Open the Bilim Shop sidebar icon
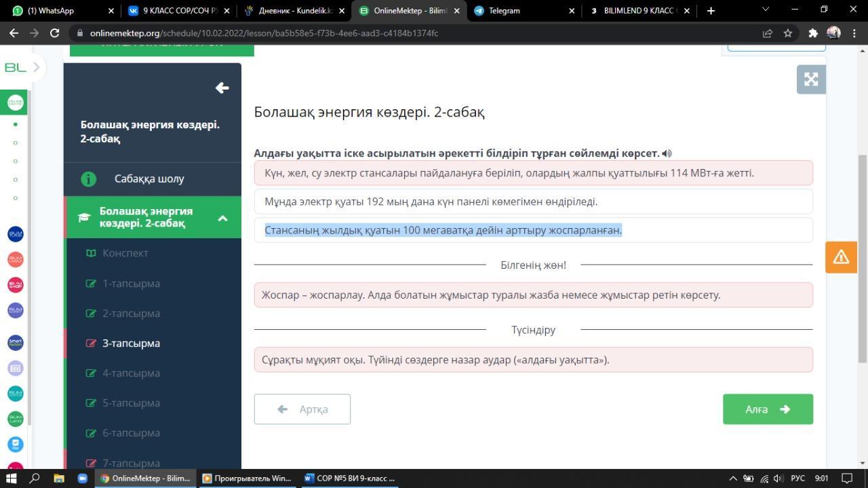The height and width of the screenshot is (488, 868). coord(15,284)
